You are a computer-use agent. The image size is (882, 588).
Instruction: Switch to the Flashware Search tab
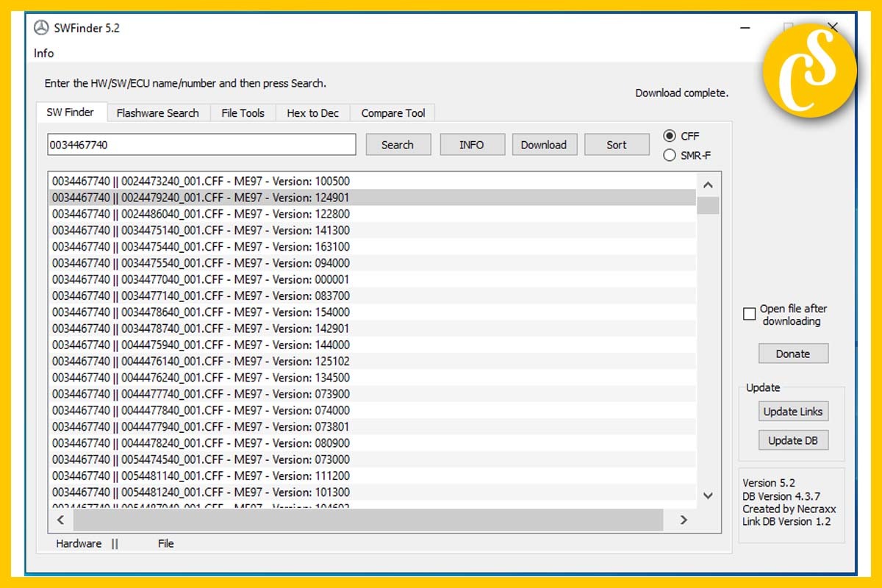(x=157, y=113)
